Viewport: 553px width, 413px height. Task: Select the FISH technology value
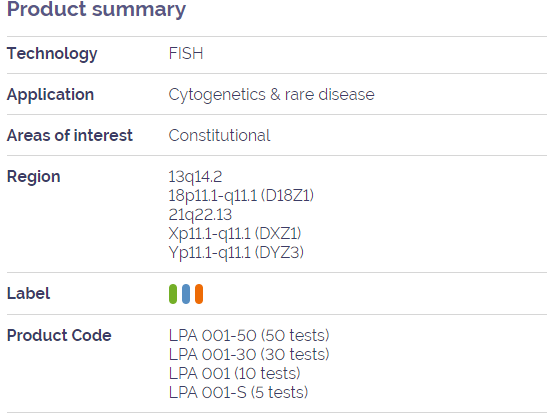[186, 54]
